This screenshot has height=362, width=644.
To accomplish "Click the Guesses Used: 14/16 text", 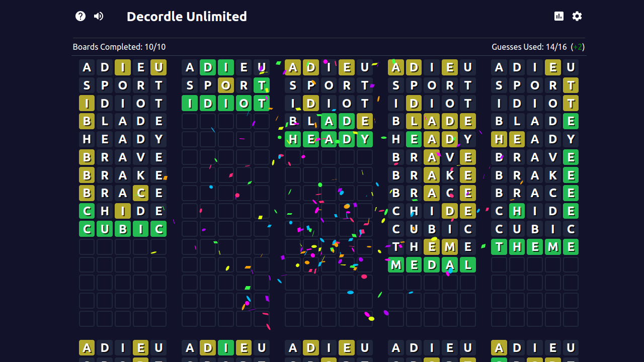I will 530,47.
